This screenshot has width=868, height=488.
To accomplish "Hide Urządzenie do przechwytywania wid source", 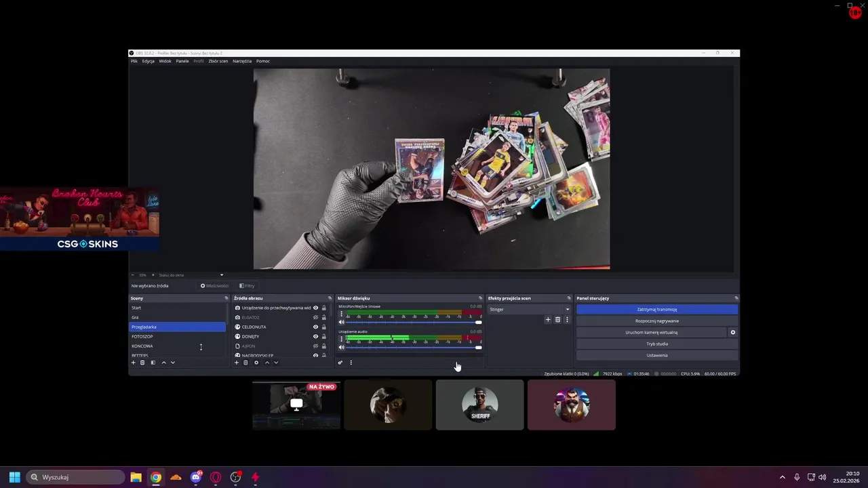I will coord(315,308).
